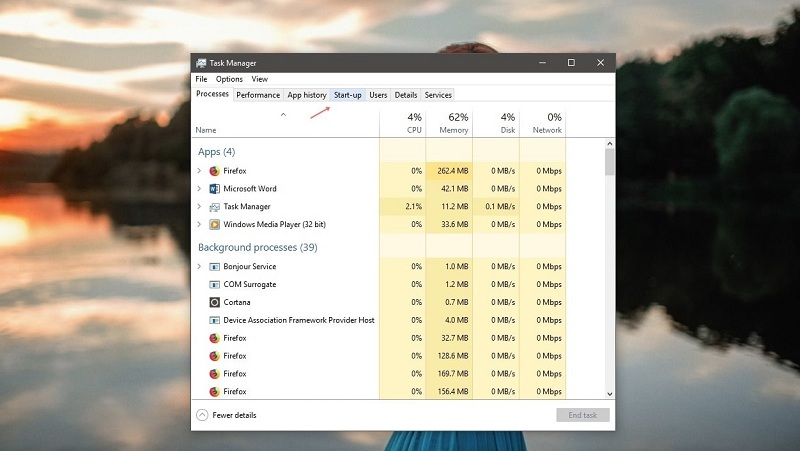Viewport: 800px width, 451px height.
Task: Switch to the Services tab
Action: [438, 95]
